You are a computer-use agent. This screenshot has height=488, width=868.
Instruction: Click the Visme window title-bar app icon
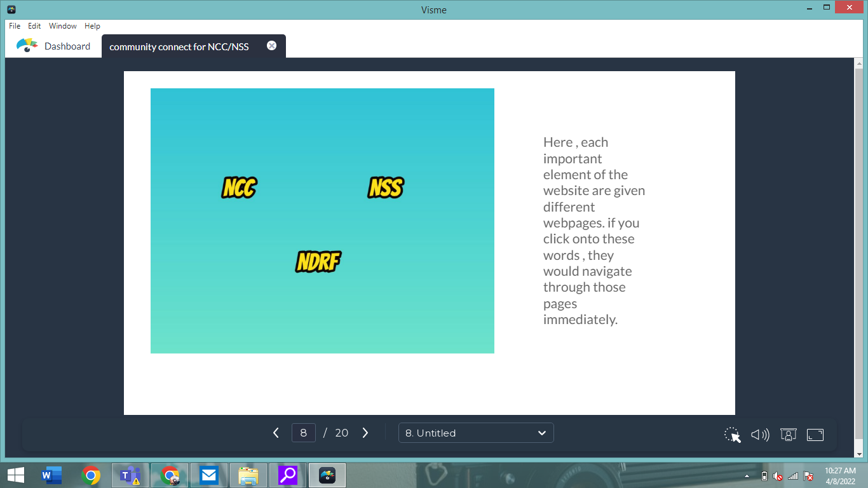(x=11, y=10)
